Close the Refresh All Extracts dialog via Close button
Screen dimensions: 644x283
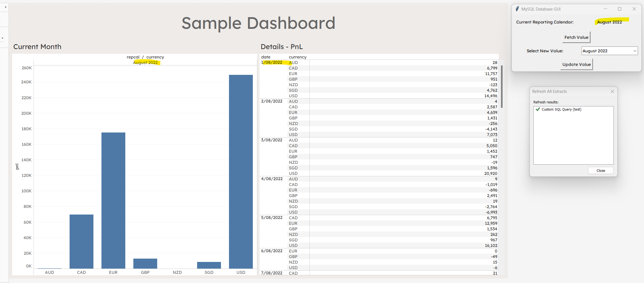600,170
